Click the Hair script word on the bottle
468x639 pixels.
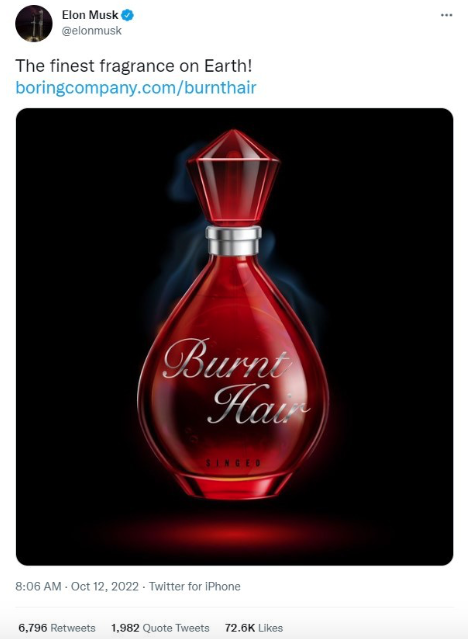tap(258, 404)
